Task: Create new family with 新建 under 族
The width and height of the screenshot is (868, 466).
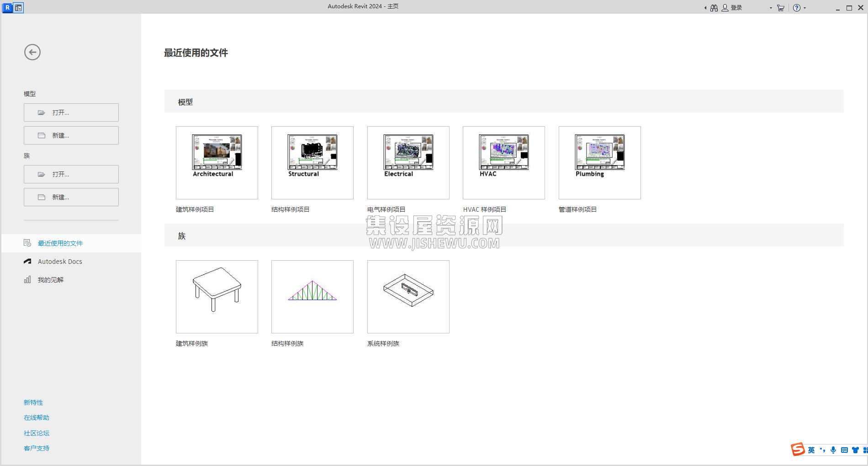Action: (71, 197)
